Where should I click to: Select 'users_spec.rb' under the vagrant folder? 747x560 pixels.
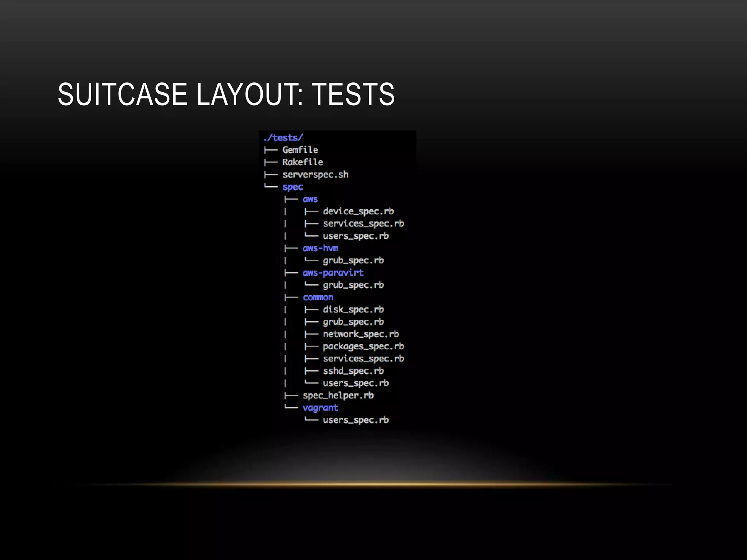coord(356,420)
